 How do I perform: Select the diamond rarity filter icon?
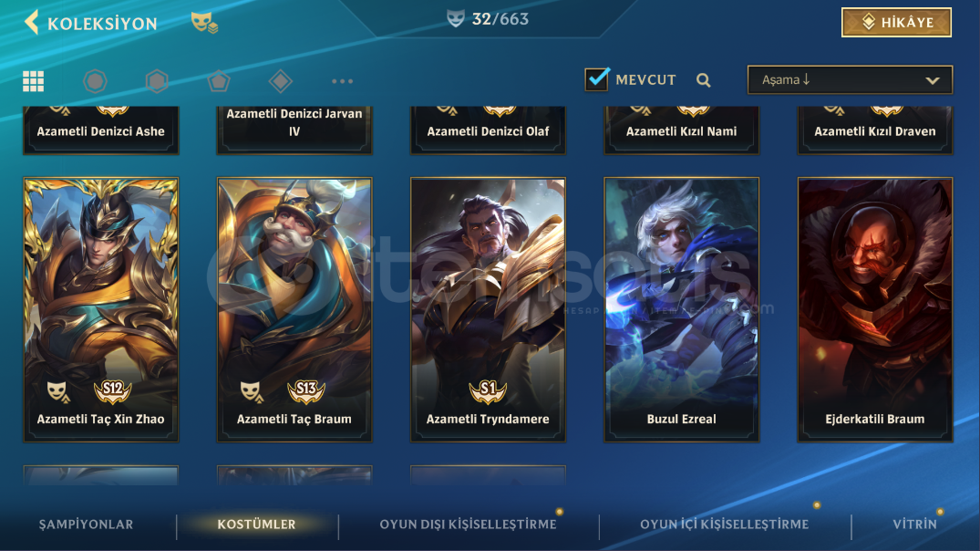[280, 80]
